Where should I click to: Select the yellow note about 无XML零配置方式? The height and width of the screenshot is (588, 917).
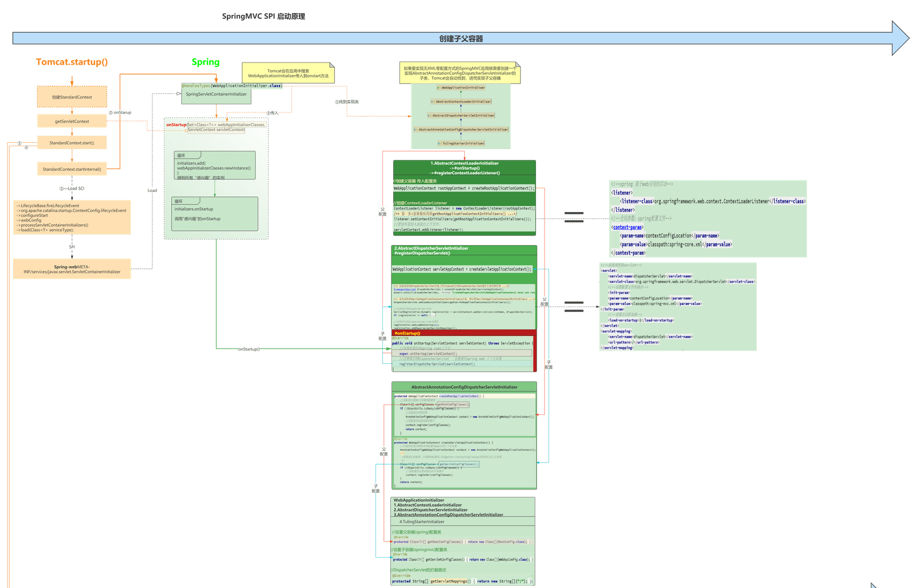[x=460, y=73]
